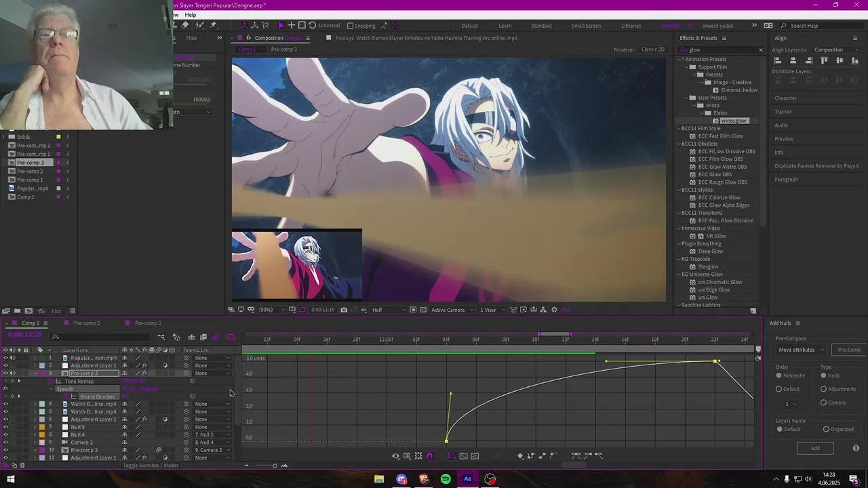Select the Hierarchy order radio button
This screenshot has height=488, width=868.
[x=779, y=375]
